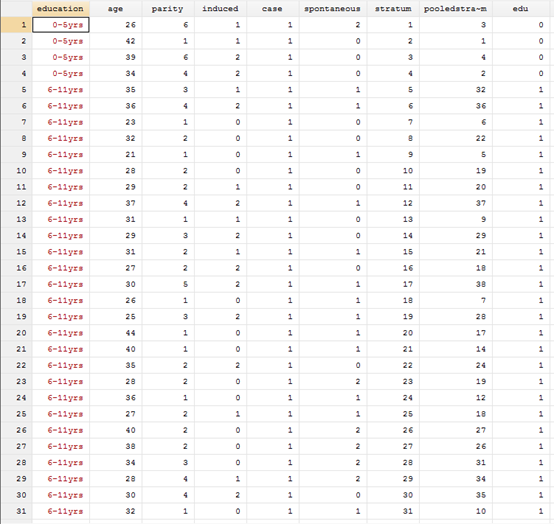
Task: Click parity cell in row 26
Action: [x=168, y=430]
